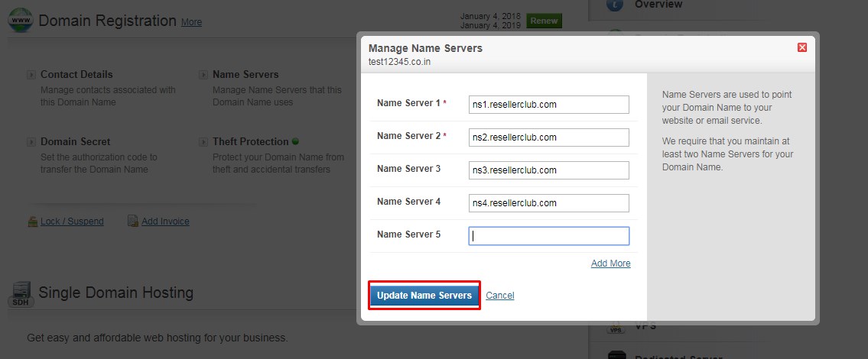Focus the Name Server 1 field

pyautogui.click(x=548, y=105)
